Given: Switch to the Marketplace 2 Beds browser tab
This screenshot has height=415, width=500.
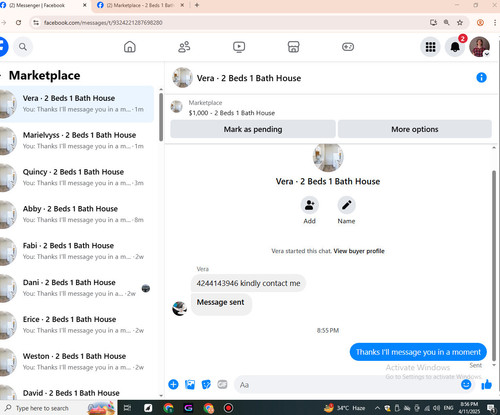Looking at the screenshot, I should pos(140,5).
